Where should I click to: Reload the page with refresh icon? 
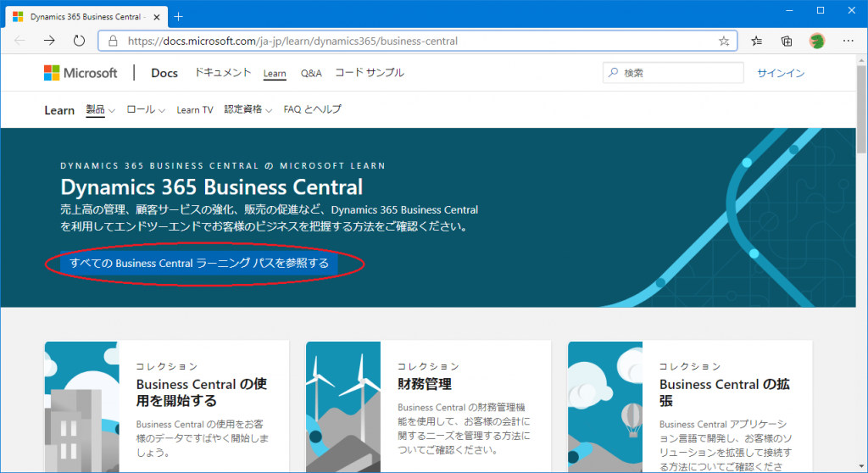(x=79, y=41)
